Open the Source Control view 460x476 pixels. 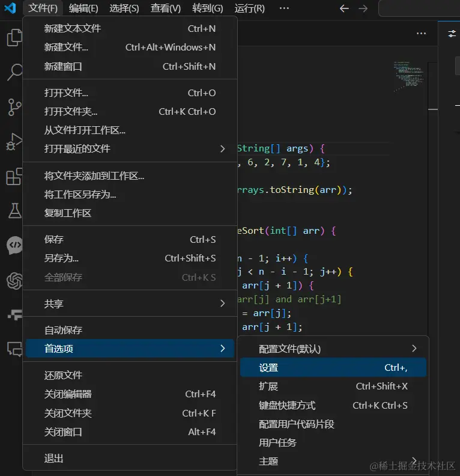pos(14,107)
